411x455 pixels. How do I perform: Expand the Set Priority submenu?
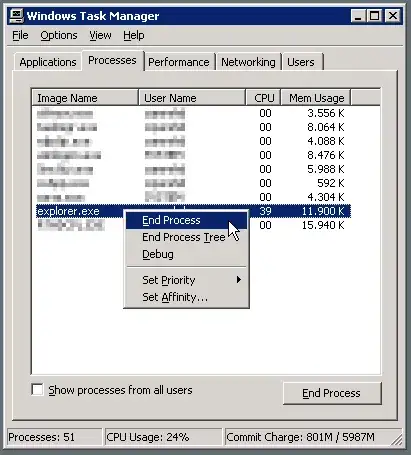(x=186, y=280)
